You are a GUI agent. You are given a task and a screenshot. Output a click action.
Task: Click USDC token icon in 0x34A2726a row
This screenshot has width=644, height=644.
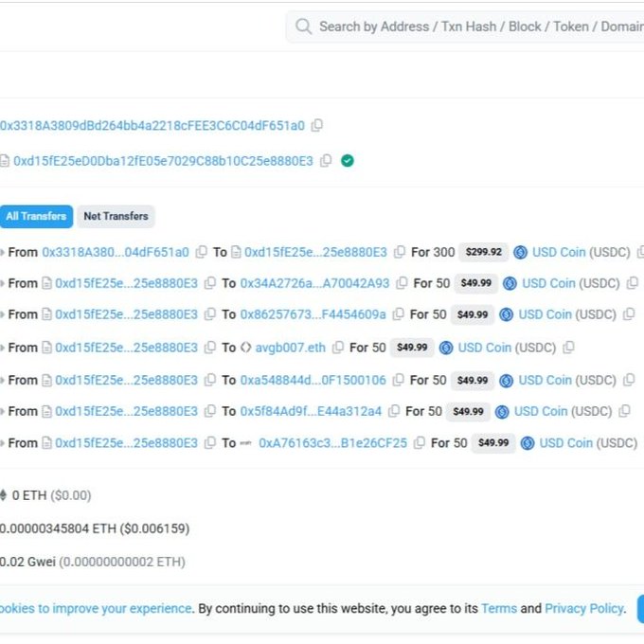click(x=510, y=283)
